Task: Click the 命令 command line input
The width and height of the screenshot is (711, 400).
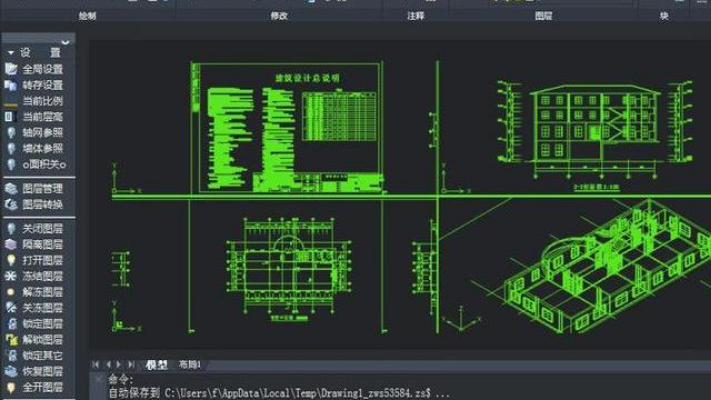Action: click(x=400, y=379)
